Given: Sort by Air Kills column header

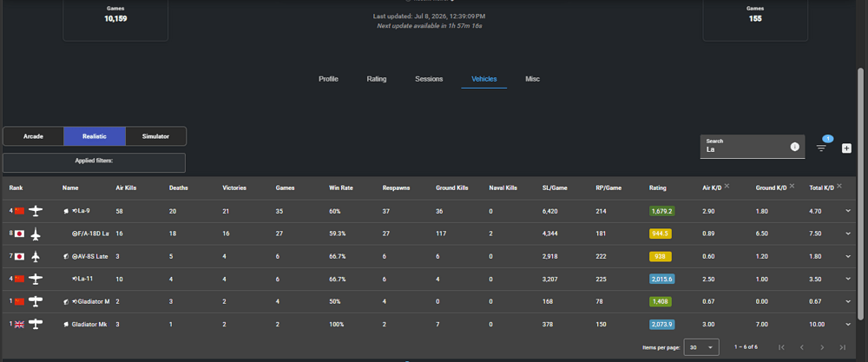Looking at the screenshot, I should (126, 188).
